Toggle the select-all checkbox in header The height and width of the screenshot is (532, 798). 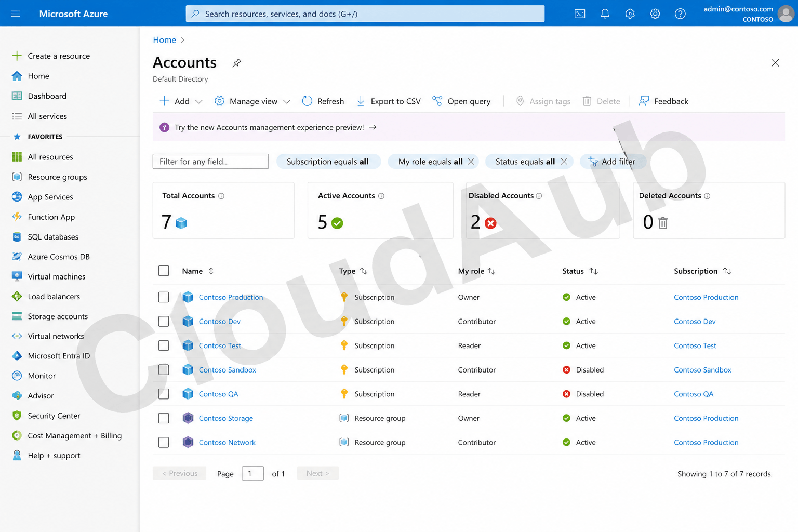coord(164,271)
